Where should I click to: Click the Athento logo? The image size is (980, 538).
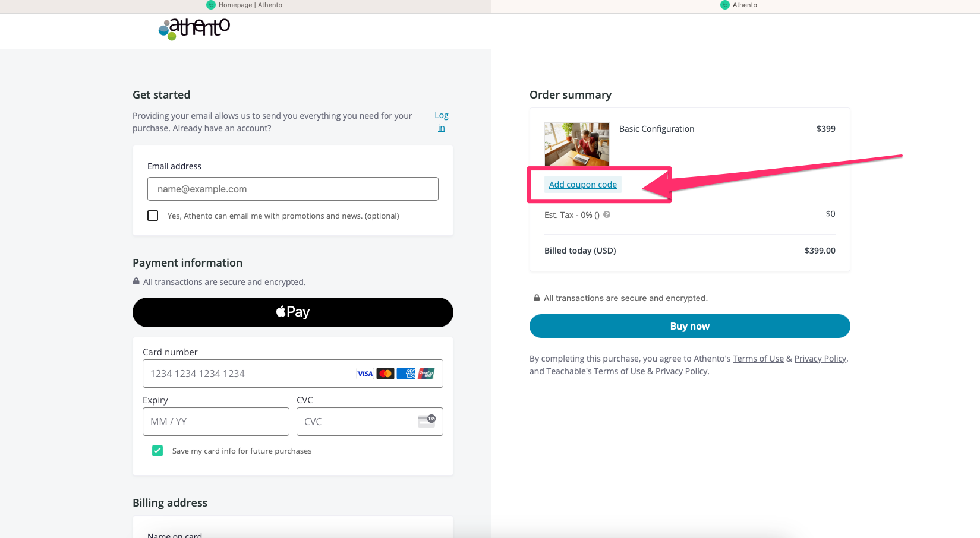point(194,29)
